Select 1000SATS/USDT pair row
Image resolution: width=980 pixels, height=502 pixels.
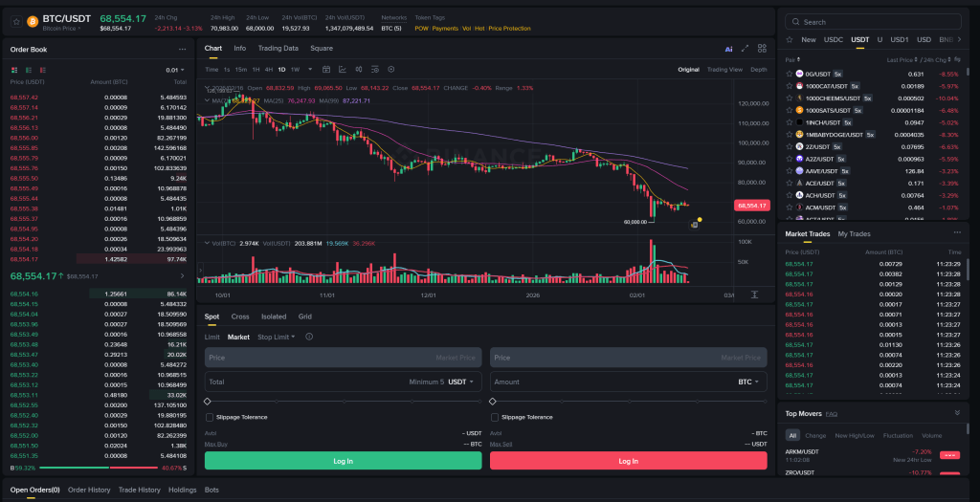point(873,111)
